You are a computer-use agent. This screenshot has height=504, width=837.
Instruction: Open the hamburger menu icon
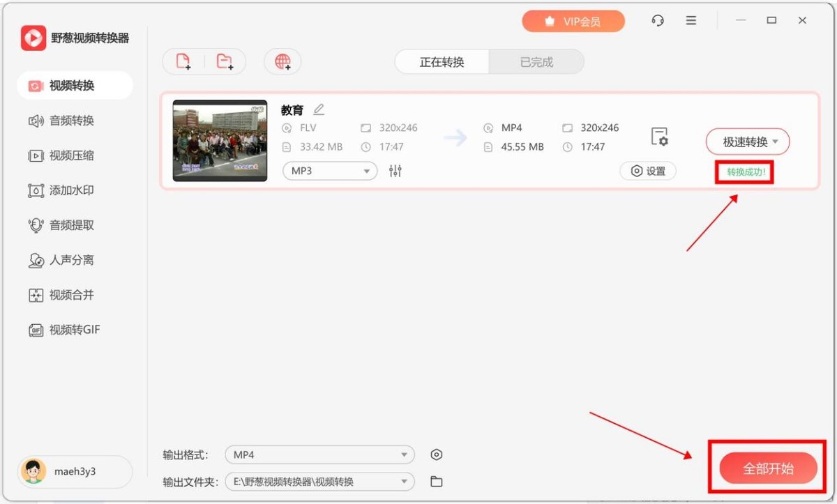[x=691, y=21]
